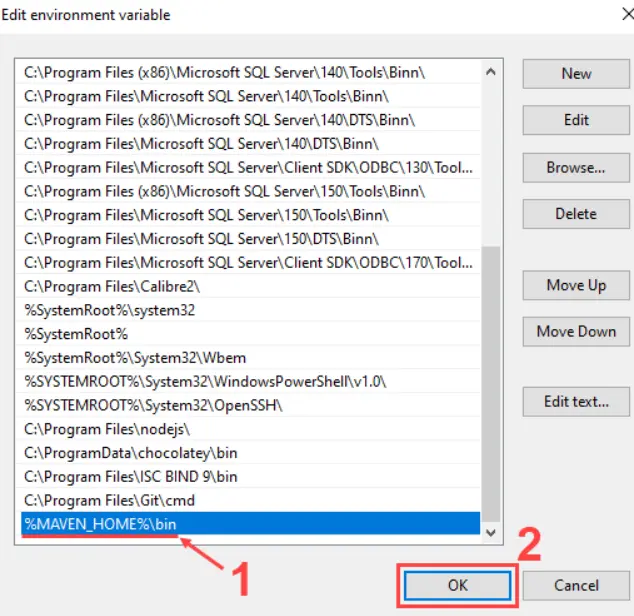Confirm changes with OK
Viewport: 634px width, 616px height.
(x=457, y=585)
